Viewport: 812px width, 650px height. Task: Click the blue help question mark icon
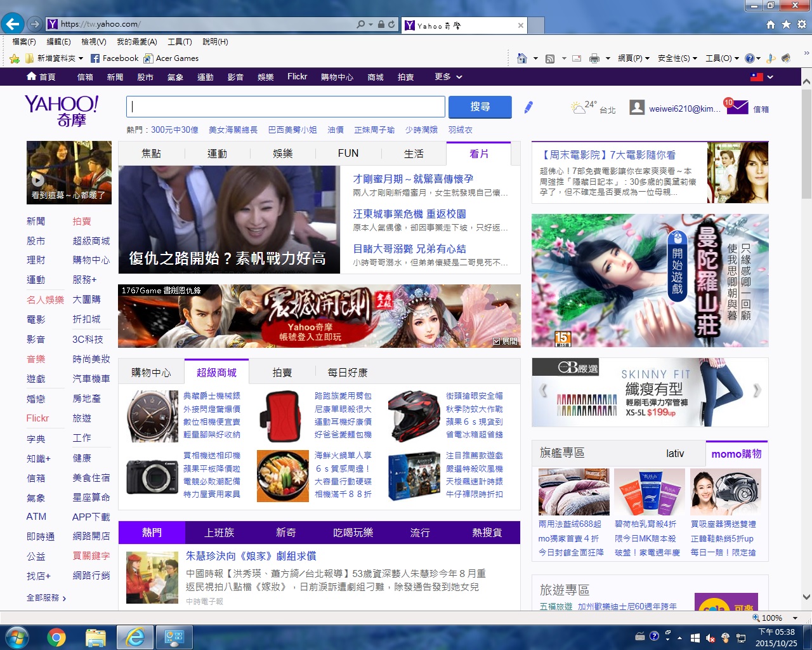point(749,58)
